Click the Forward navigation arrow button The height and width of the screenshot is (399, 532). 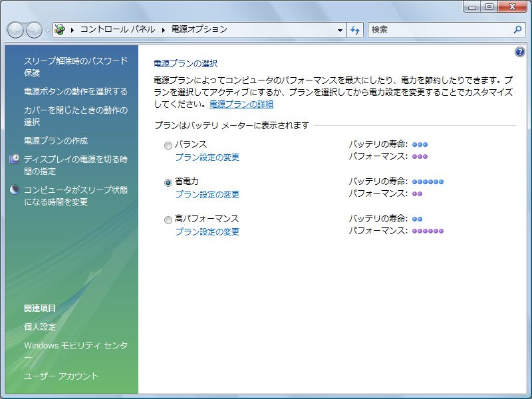point(35,30)
